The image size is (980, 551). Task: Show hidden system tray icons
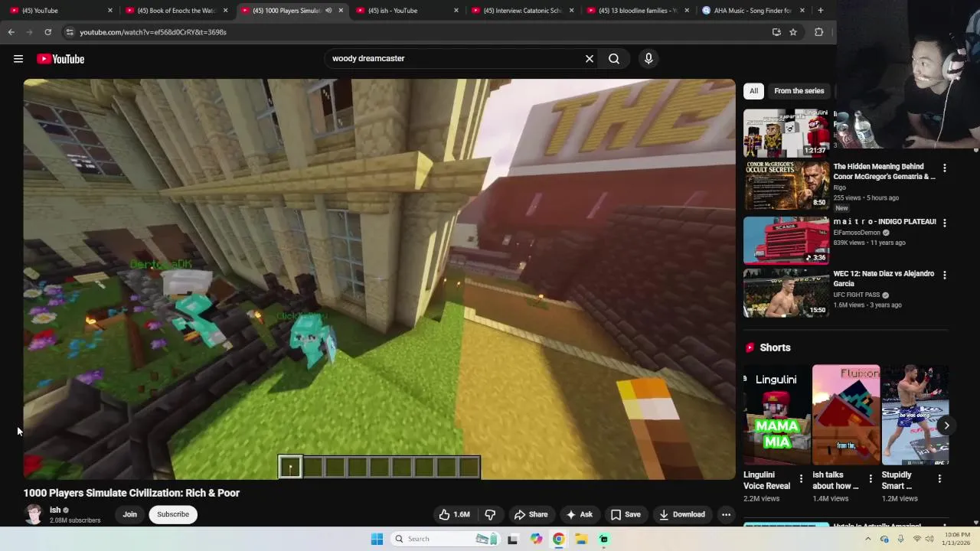[x=867, y=539]
